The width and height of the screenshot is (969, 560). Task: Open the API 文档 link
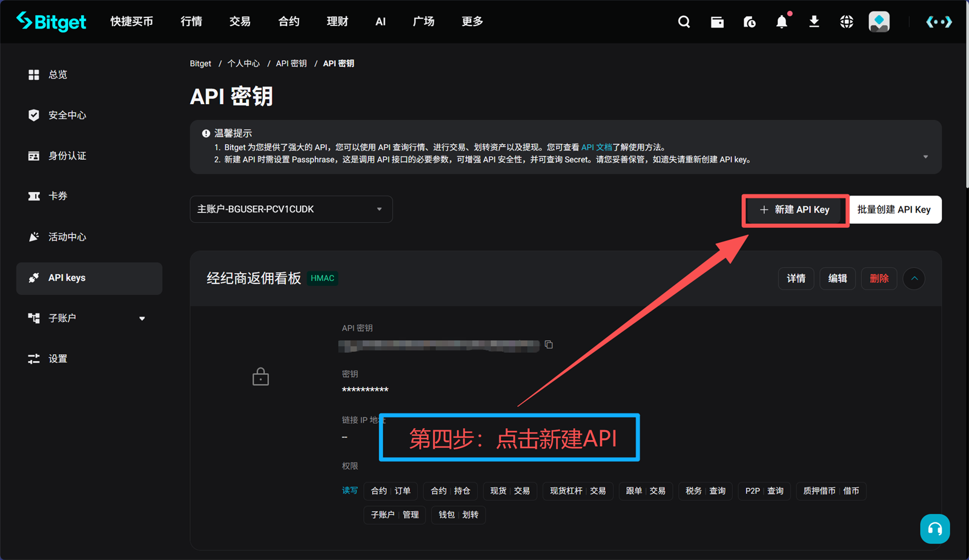pos(597,147)
